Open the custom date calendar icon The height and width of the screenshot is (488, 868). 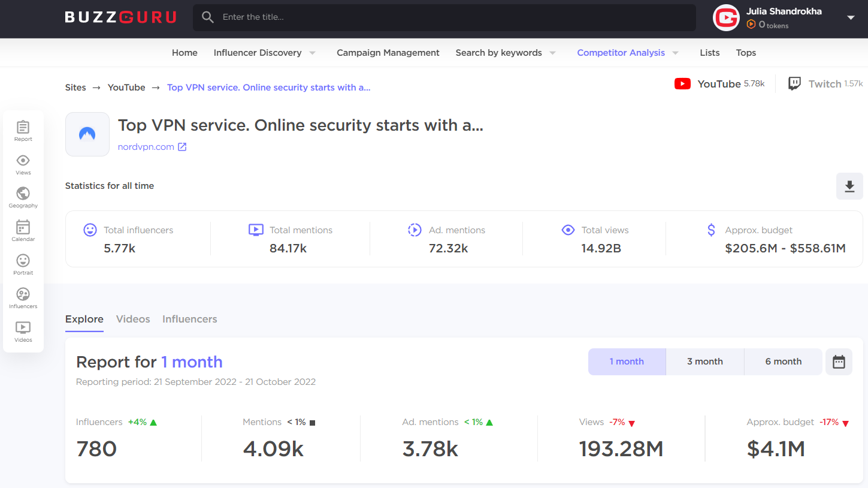tap(839, 362)
